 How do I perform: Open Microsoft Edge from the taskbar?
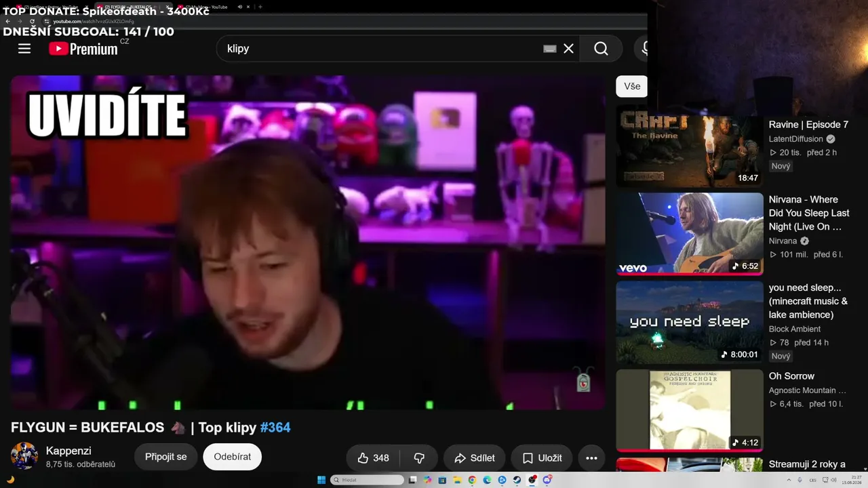pyautogui.click(x=487, y=480)
